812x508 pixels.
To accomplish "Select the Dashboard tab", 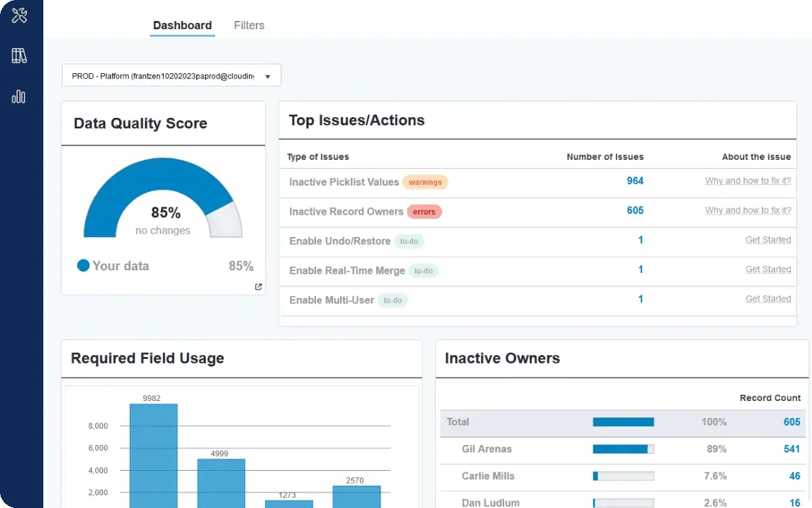I will 182,26.
